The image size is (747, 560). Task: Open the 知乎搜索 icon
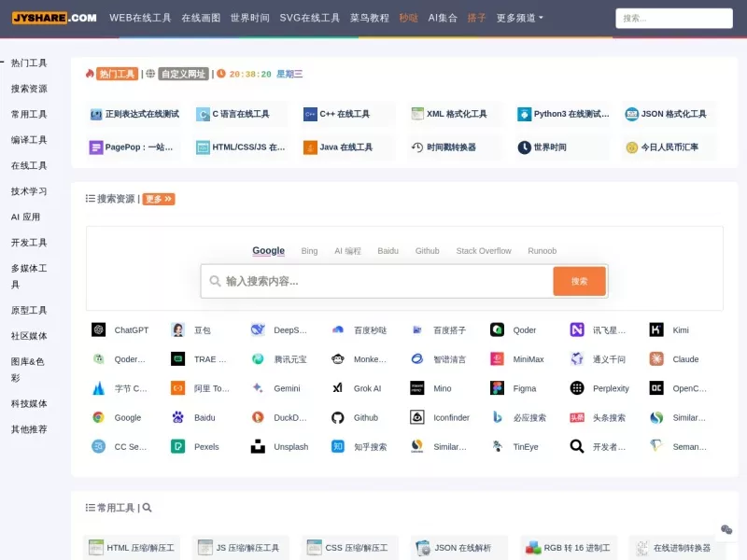[337, 446]
